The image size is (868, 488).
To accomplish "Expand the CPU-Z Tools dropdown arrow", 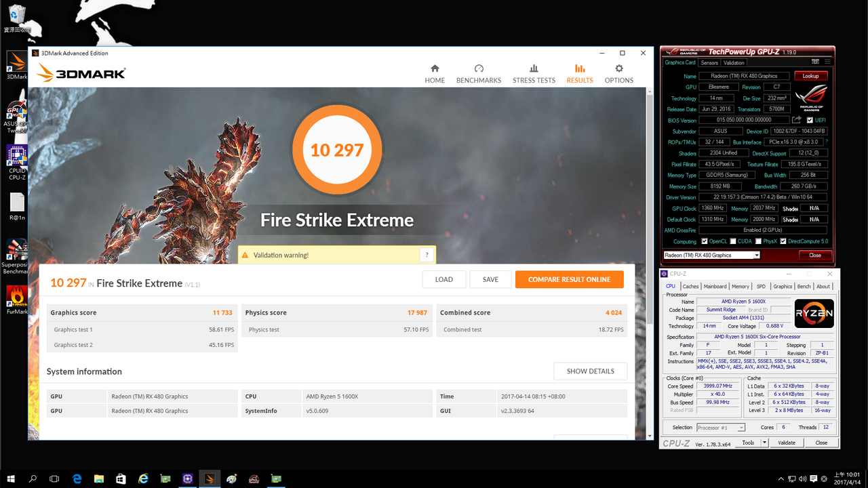I will [764, 443].
